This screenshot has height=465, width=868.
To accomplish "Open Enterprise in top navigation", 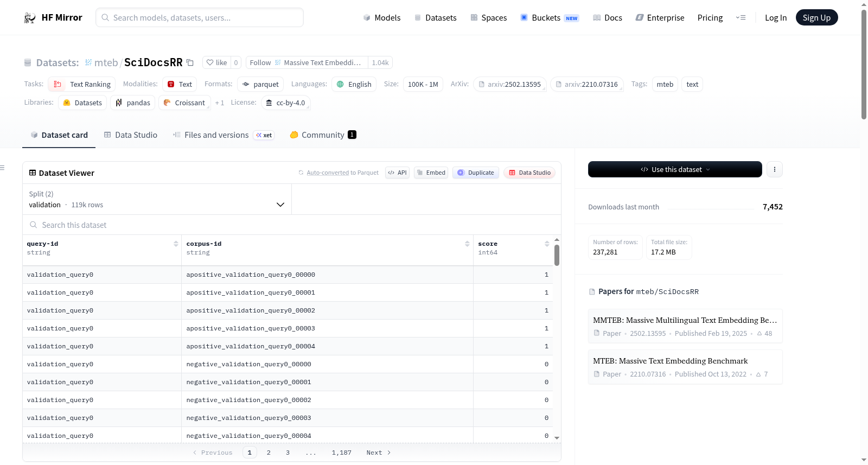I will coord(660,18).
